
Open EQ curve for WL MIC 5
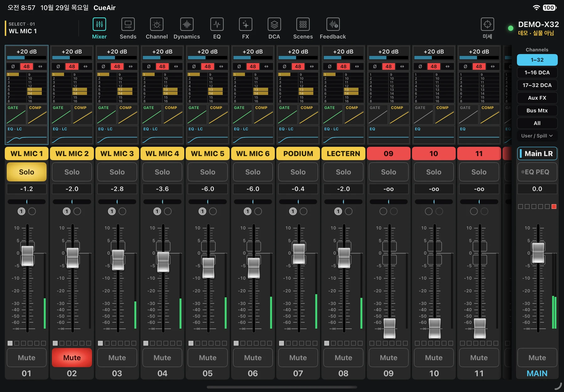(207, 134)
